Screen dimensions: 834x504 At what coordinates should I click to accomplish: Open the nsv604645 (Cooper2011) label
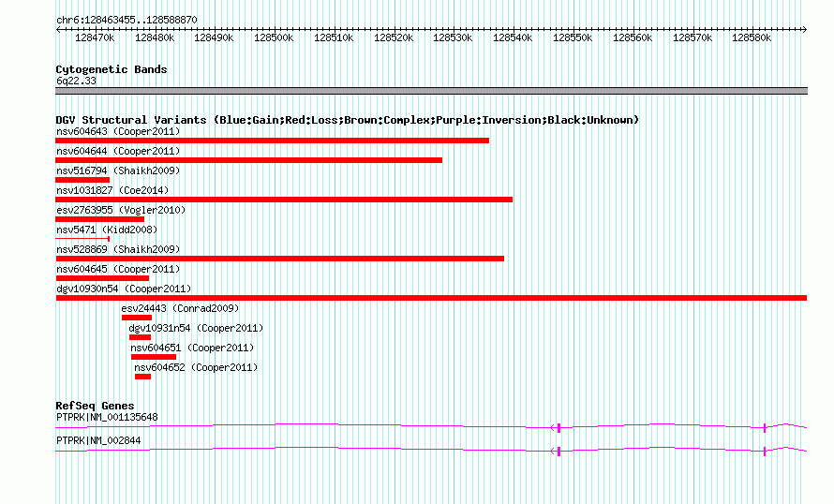pos(118,269)
